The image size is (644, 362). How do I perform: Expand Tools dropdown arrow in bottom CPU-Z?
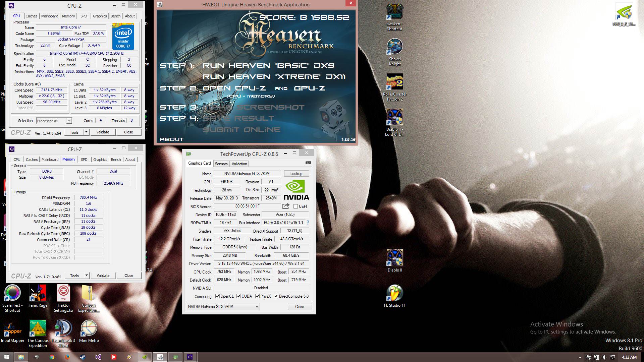click(x=87, y=276)
